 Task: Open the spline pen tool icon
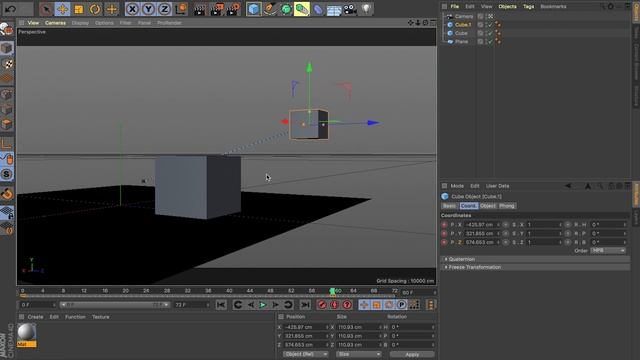pyautogui.click(x=270, y=9)
